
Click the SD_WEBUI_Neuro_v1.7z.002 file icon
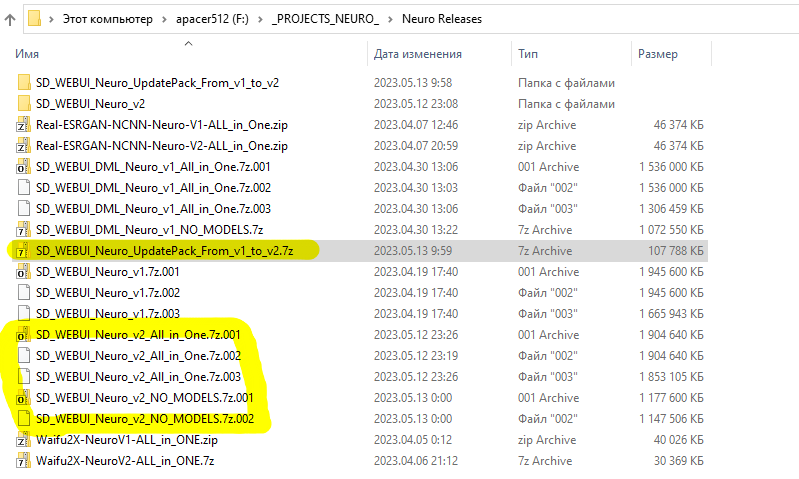(23, 292)
